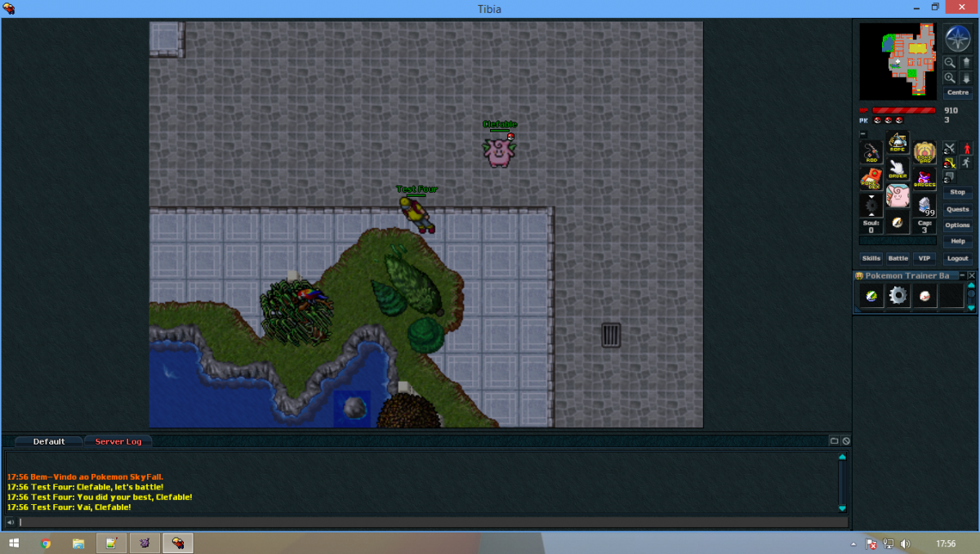Click the chat volume icon left of input

11,522
